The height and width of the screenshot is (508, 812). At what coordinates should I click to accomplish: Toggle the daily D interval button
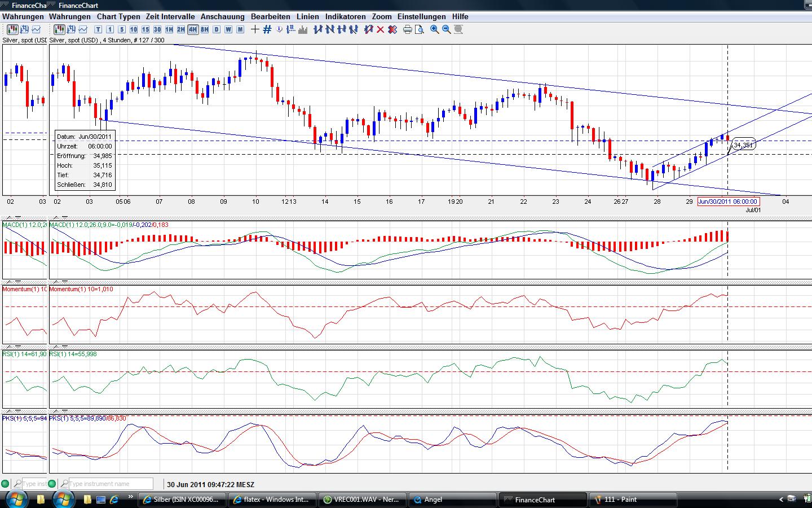tap(217, 29)
